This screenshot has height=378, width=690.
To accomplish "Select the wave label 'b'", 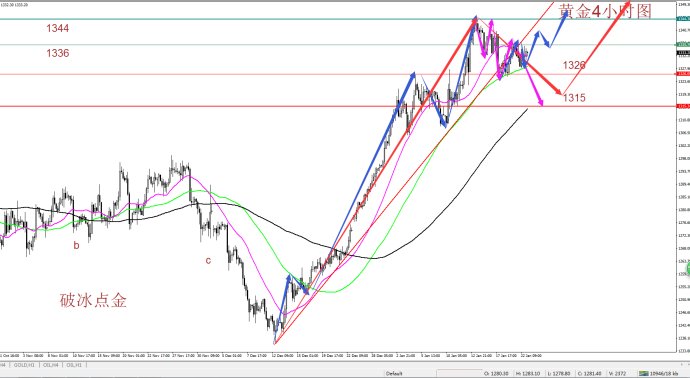I will (x=76, y=246).
